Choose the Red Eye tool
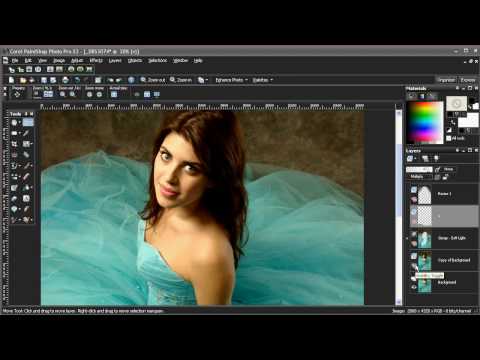The image size is (480, 360). tap(15, 155)
